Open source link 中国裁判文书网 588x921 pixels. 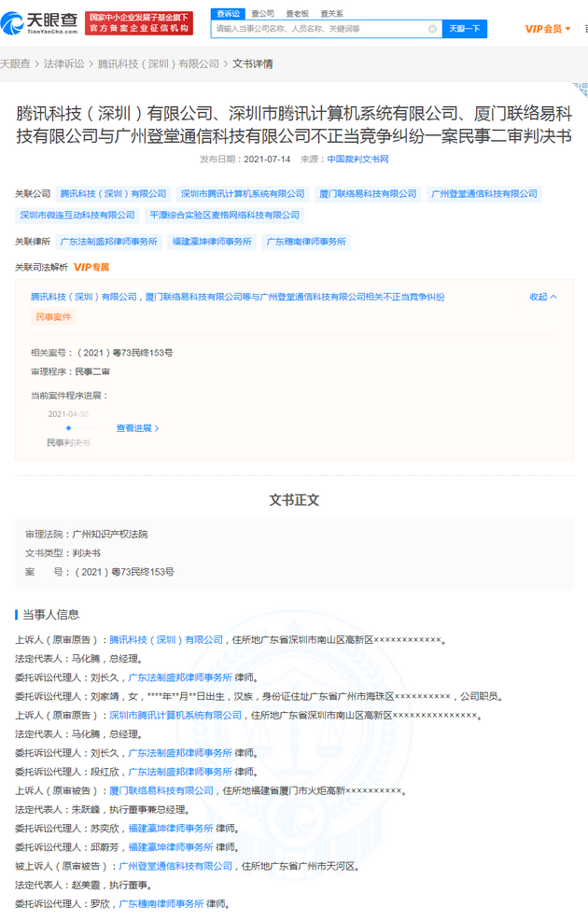coord(357,160)
